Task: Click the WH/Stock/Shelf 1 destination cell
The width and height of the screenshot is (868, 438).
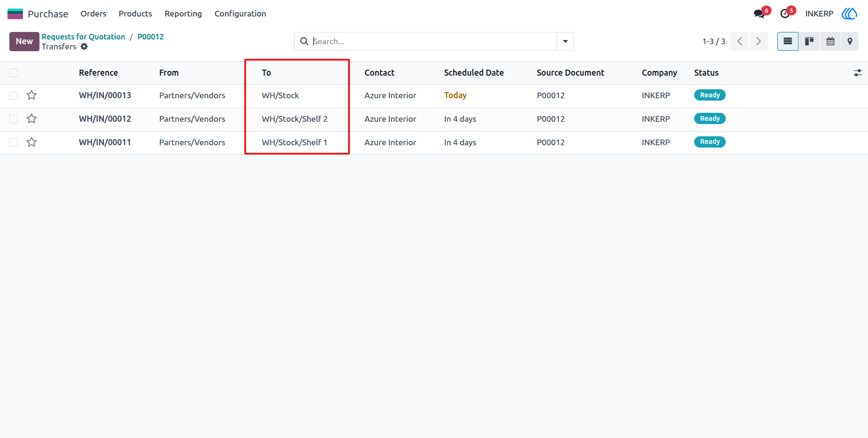Action: [x=294, y=142]
